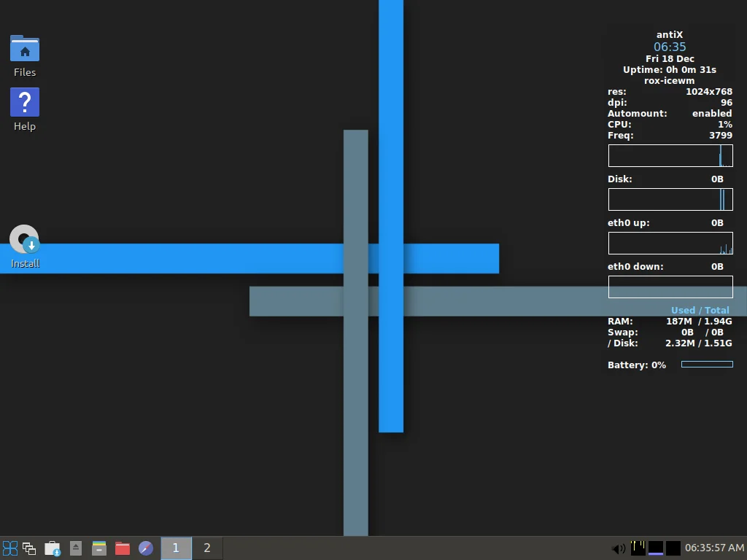Launch the web browser compass icon
The width and height of the screenshot is (747, 560).
pos(146,548)
